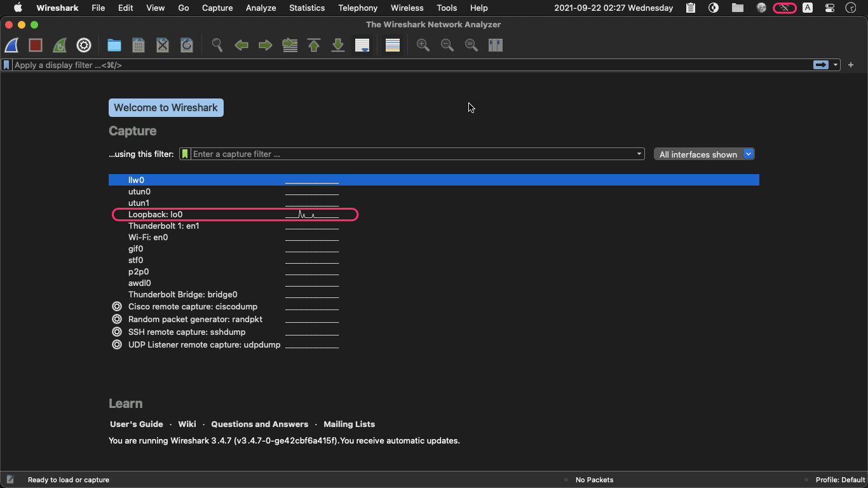Click the red stop capture icon
Screen dimensions: 868x488
(x=36, y=45)
